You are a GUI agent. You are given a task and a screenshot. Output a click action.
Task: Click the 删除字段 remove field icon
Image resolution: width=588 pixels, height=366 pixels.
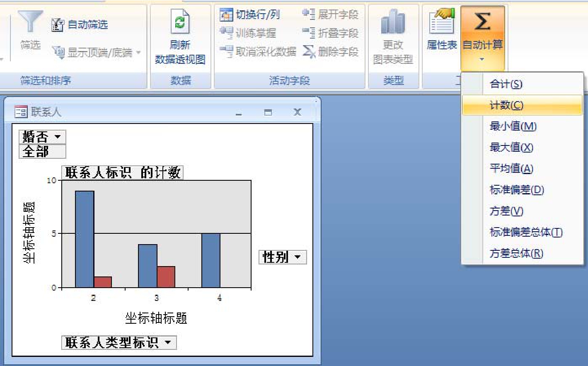309,52
